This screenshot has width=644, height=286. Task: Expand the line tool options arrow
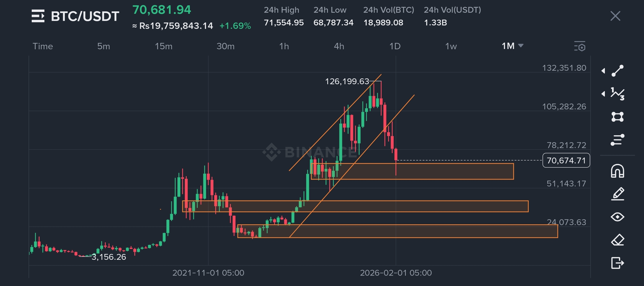tap(603, 71)
